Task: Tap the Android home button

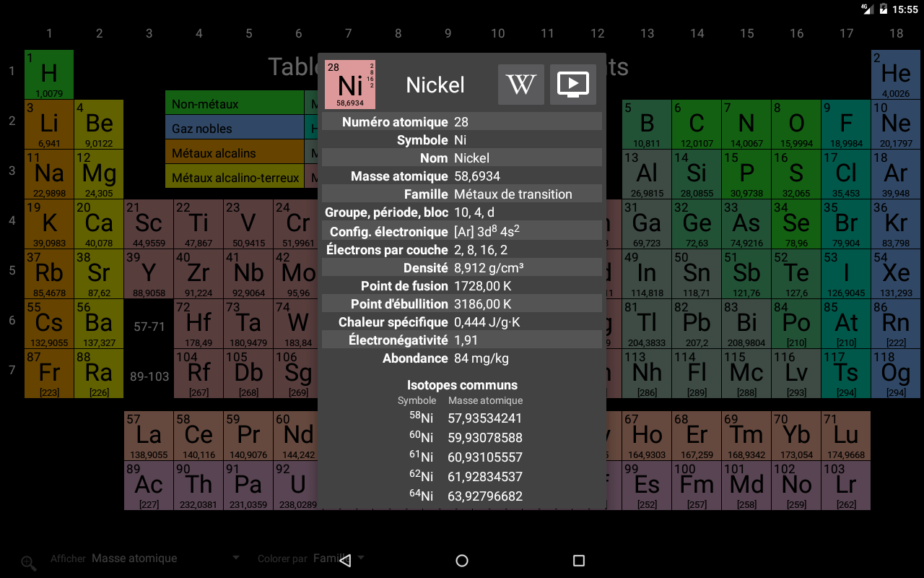Action: [x=462, y=561]
